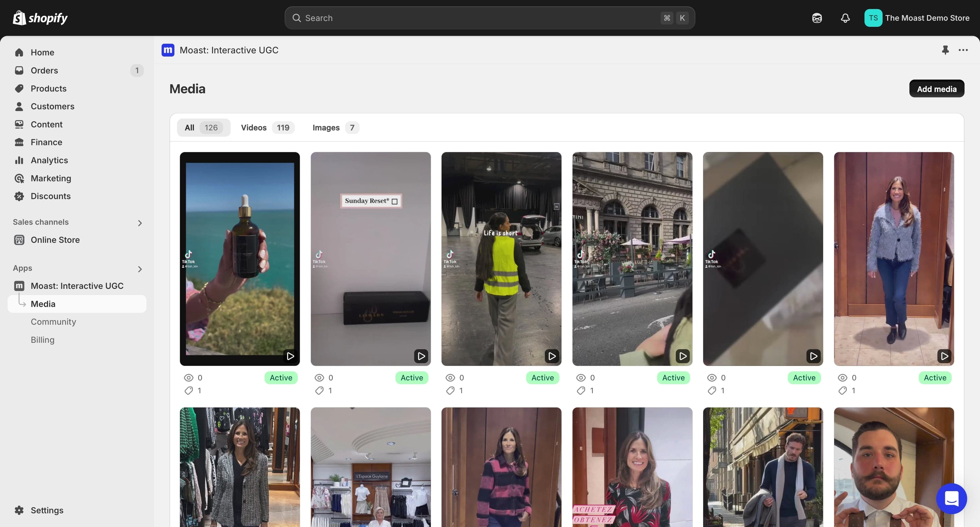
Task: Pin the Moast app
Action: (x=945, y=50)
